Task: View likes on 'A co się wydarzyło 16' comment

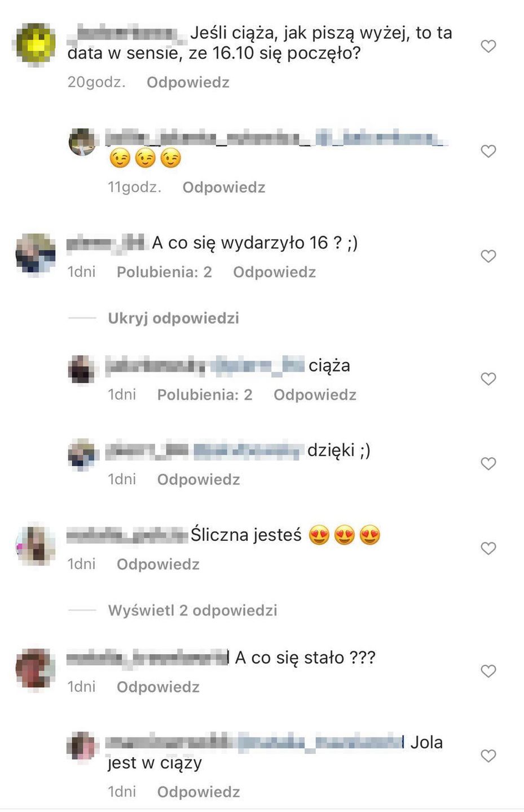Action: [164, 272]
